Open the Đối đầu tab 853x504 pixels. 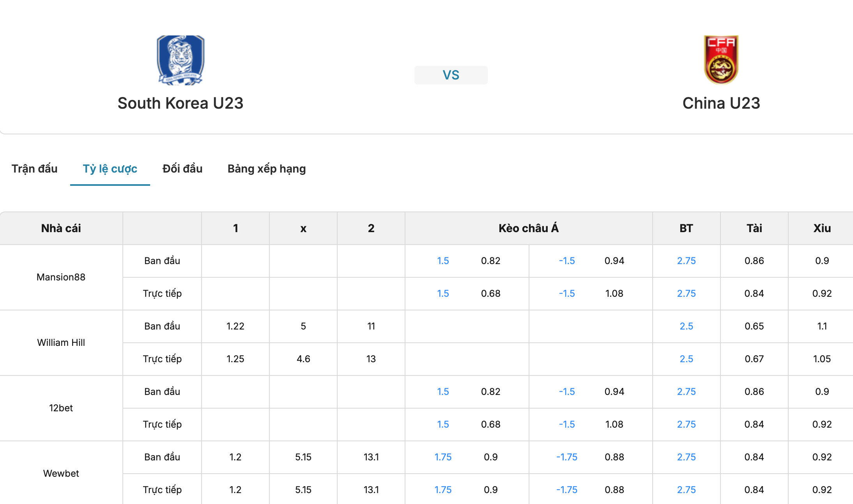click(x=182, y=169)
